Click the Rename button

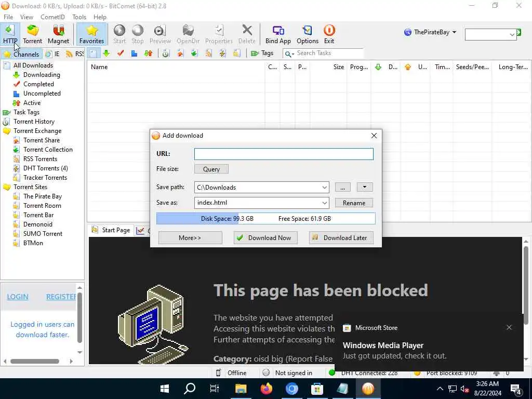pyautogui.click(x=354, y=203)
